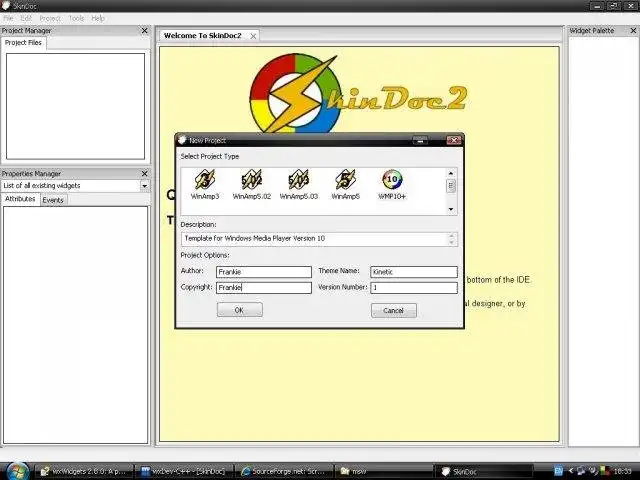This screenshot has width=640, height=480.
Task: Close the Project Manager panel
Action: pyautogui.click(x=144, y=31)
